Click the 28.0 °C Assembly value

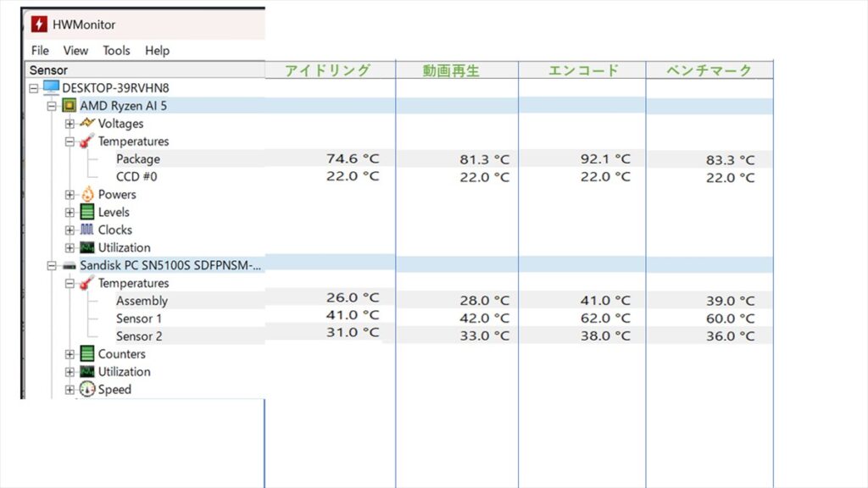pyautogui.click(x=484, y=301)
